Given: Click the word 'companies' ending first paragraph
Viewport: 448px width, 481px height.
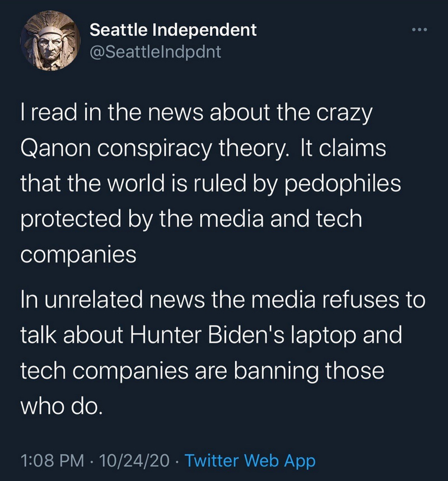Looking at the screenshot, I should click(x=78, y=255).
